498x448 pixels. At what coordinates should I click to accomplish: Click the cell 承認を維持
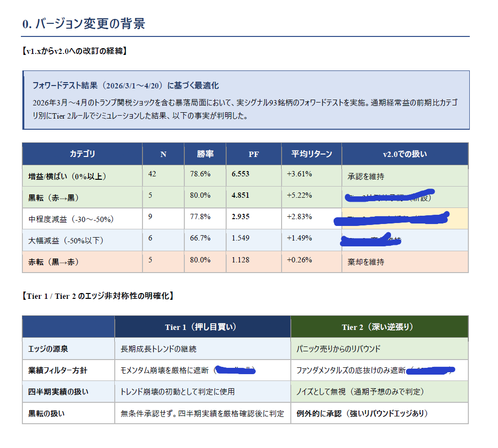pyautogui.click(x=366, y=176)
